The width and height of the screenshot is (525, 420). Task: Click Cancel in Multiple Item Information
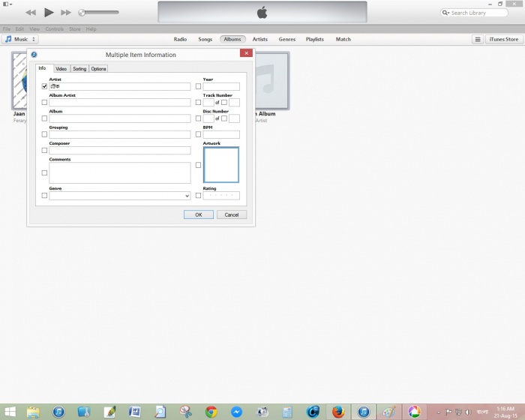232,214
